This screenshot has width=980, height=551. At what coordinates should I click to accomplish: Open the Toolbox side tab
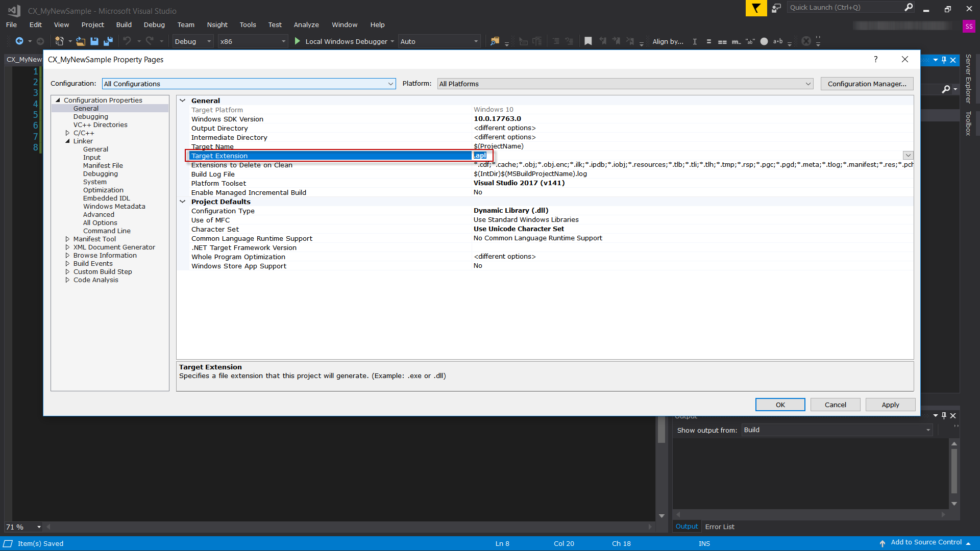click(x=968, y=123)
